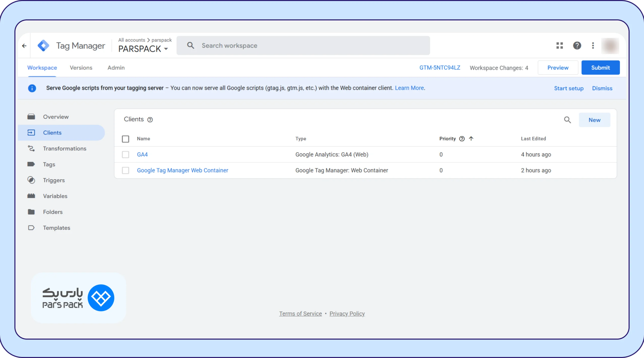Image resolution: width=644 pixels, height=358 pixels.
Task: Click the All accounts breadcrumb
Action: tap(132, 40)
